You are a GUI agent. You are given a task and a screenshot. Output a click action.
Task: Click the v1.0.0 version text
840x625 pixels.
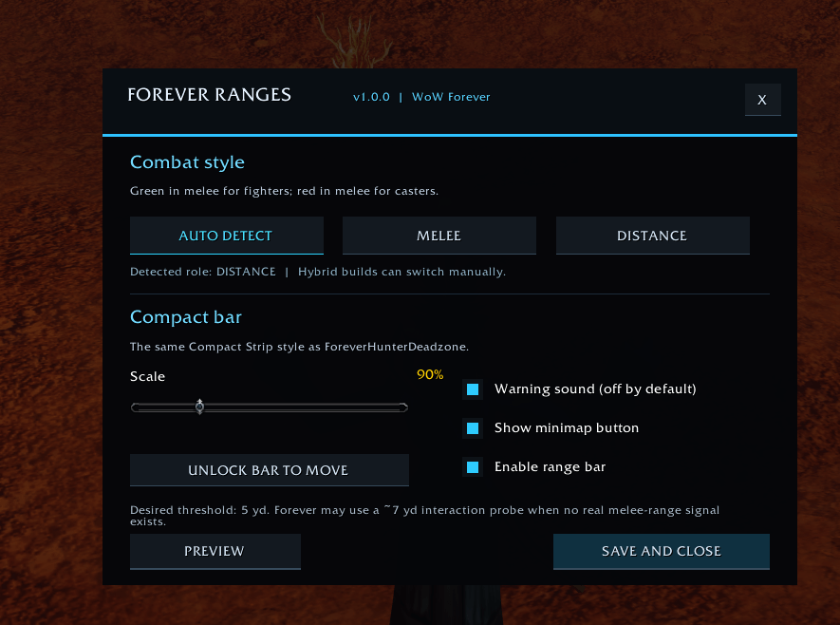(371, 97)
